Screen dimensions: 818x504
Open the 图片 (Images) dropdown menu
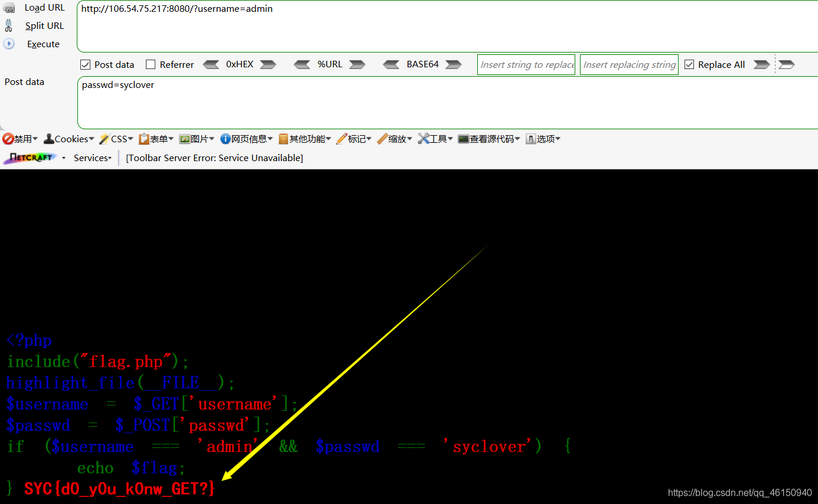pyautogui.click(x=197, y=139)
